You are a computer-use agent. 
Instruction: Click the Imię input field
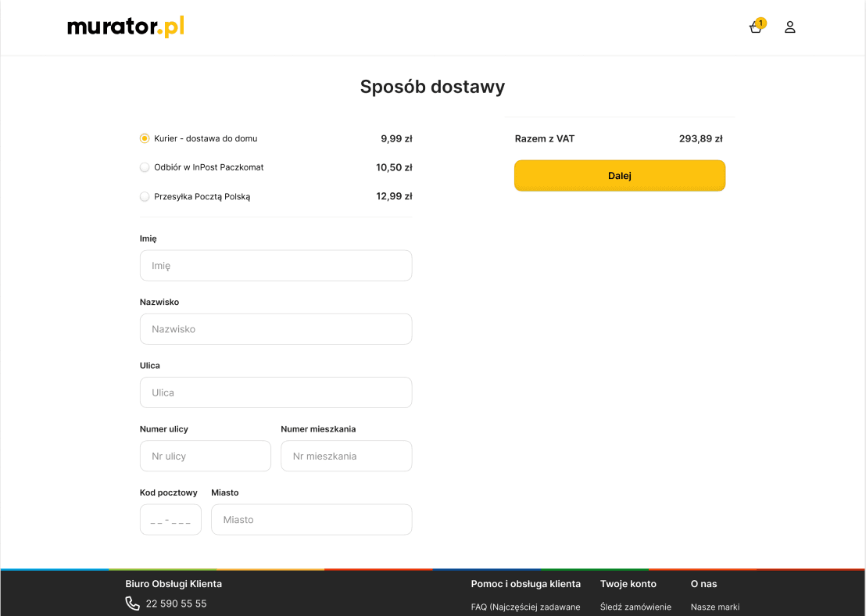276,265
